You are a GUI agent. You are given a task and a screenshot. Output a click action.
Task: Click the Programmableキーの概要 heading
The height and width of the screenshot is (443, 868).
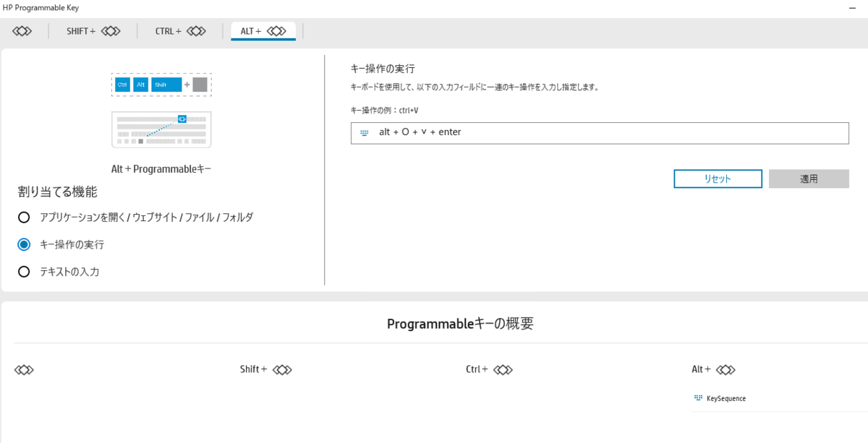coord(460,324)
